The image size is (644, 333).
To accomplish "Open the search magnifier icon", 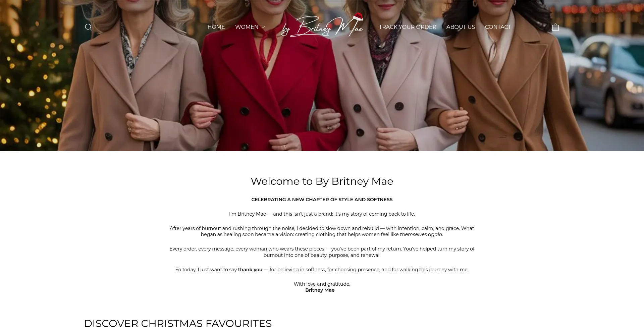I will [x=88, y=27].
